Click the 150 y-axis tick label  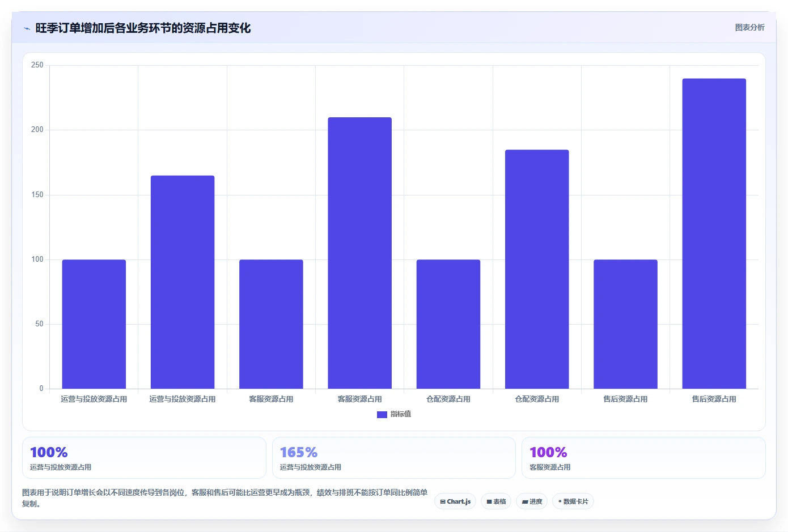37,195
